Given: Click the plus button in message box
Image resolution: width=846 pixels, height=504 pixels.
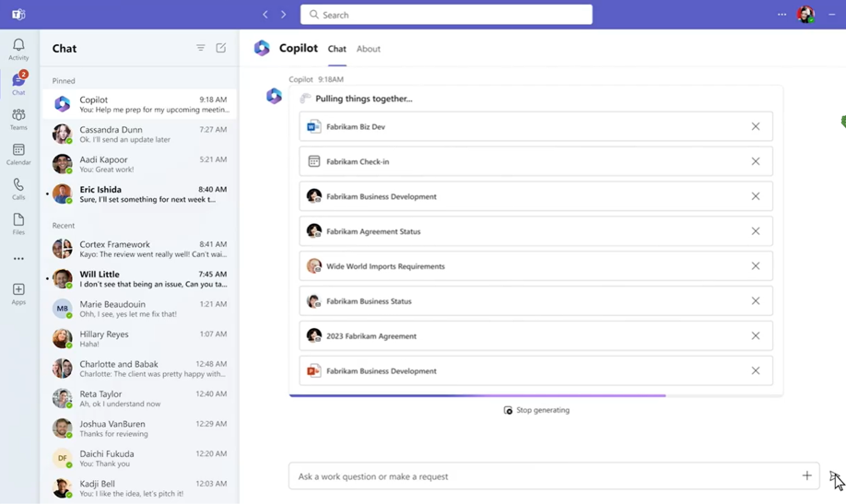Looking at the screenshot, I should [806, 475].
